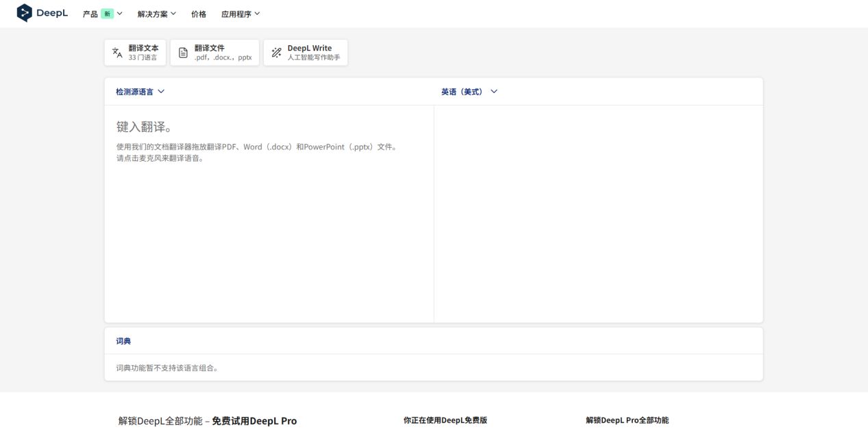The width and height of the screenshot is (868, 430).
Task: Open the 检测源语言 source language selector
Action: 140,91
